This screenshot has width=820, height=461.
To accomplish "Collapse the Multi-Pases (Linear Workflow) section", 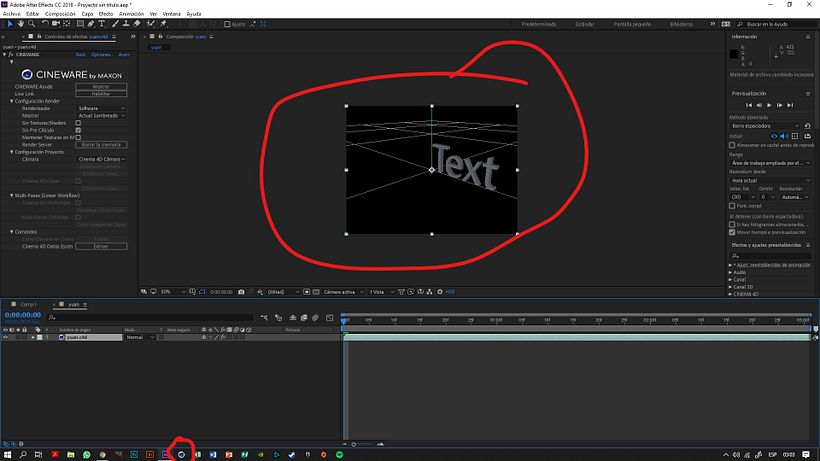I will [x=12, y=195].
